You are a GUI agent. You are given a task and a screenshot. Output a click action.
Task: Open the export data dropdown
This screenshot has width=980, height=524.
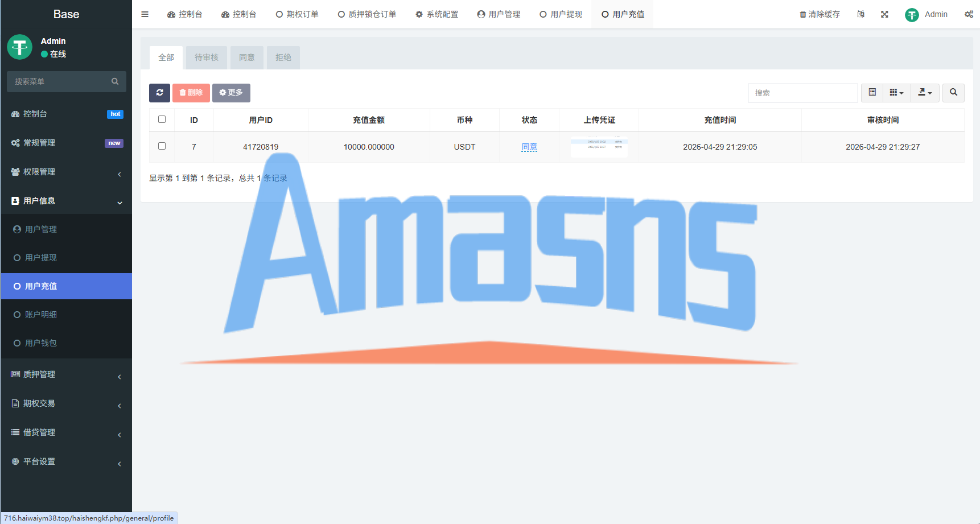925,93
